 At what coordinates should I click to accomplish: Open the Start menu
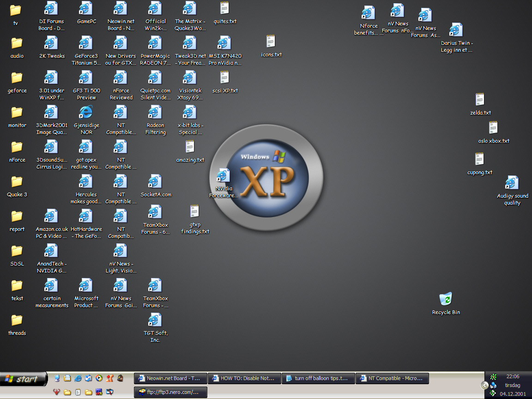(23, 379)
